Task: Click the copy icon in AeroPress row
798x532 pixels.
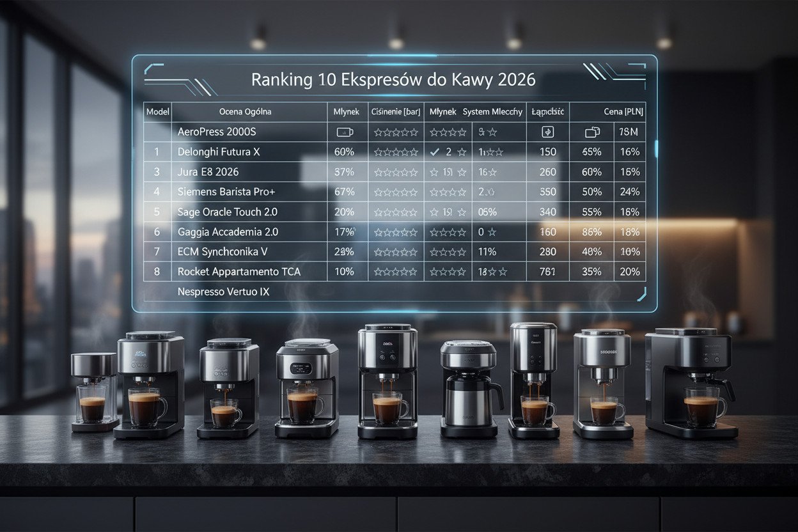Action: coord(591,132)
